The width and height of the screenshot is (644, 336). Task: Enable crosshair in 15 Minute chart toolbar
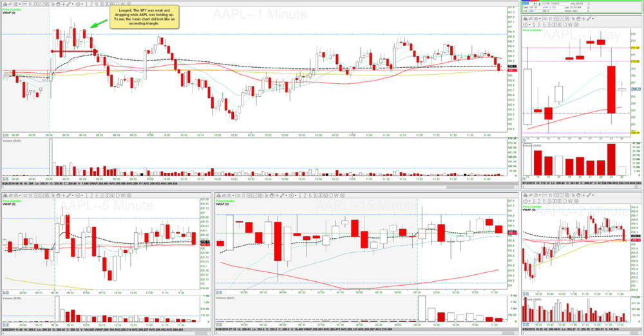click(277, 195)
